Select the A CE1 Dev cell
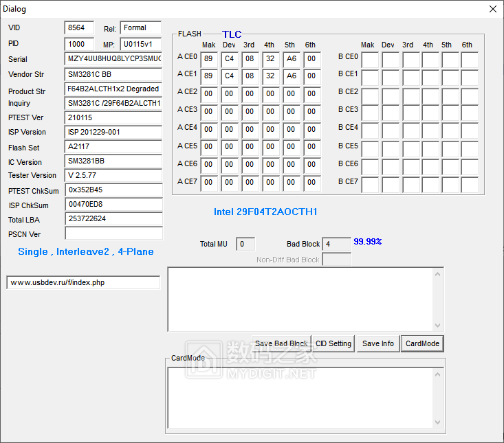504x443 pixels. pyautogui.click(x=230, y=76)
